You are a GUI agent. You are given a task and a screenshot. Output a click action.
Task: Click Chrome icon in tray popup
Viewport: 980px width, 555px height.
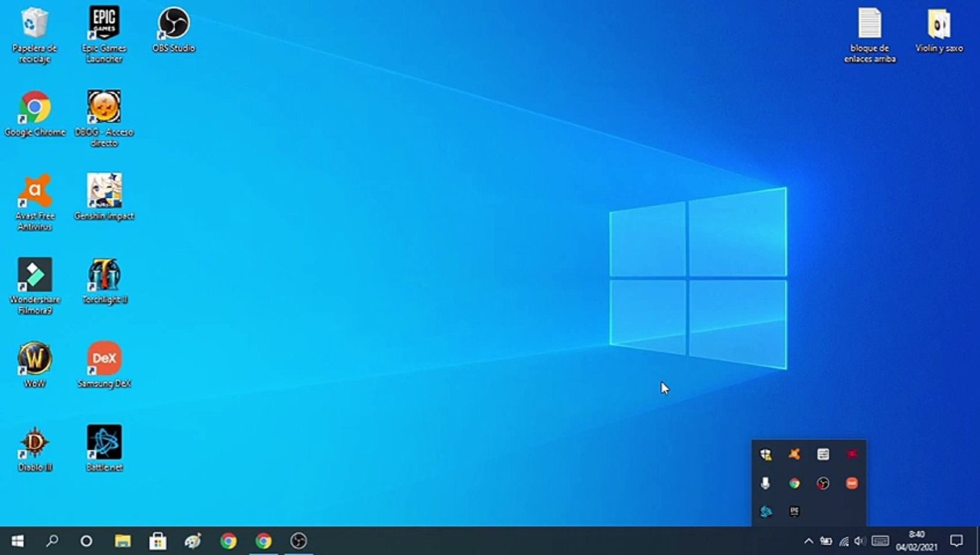tap(794, 483)
